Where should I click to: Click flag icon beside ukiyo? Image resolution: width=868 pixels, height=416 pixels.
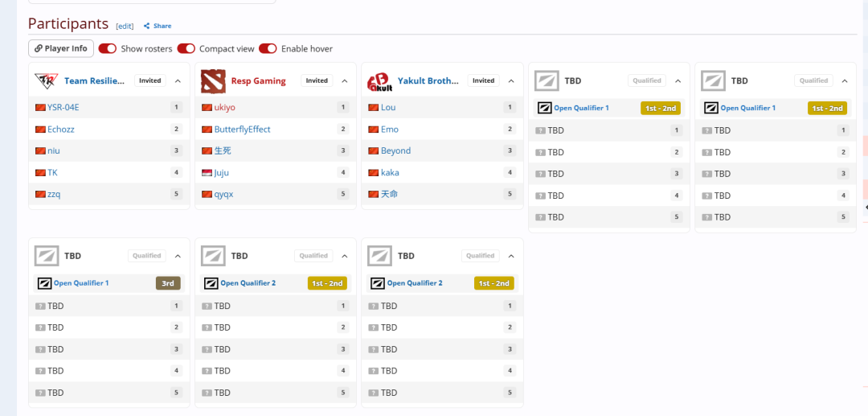(207, 108)
